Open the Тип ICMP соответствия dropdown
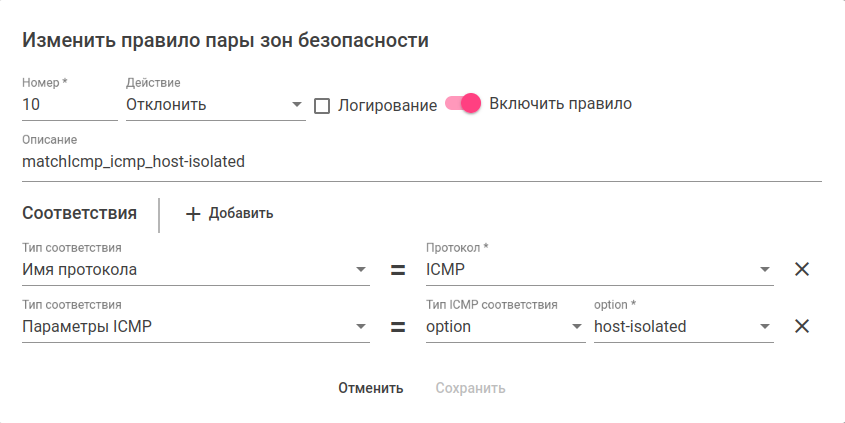Viewport: 845px width, 423px height. [x=504, y=326]
